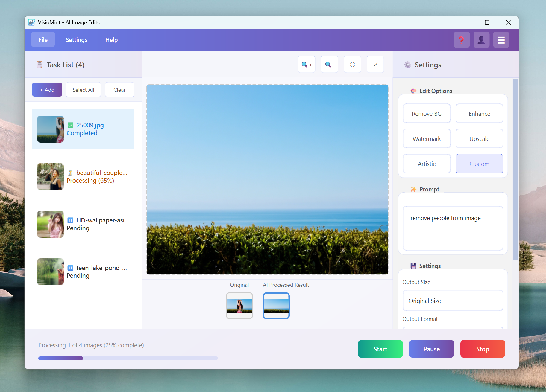Click the + Add task button

(47, 90)
